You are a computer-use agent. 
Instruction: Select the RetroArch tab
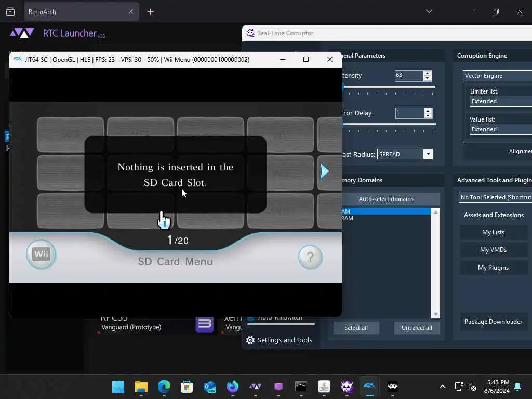82,12
